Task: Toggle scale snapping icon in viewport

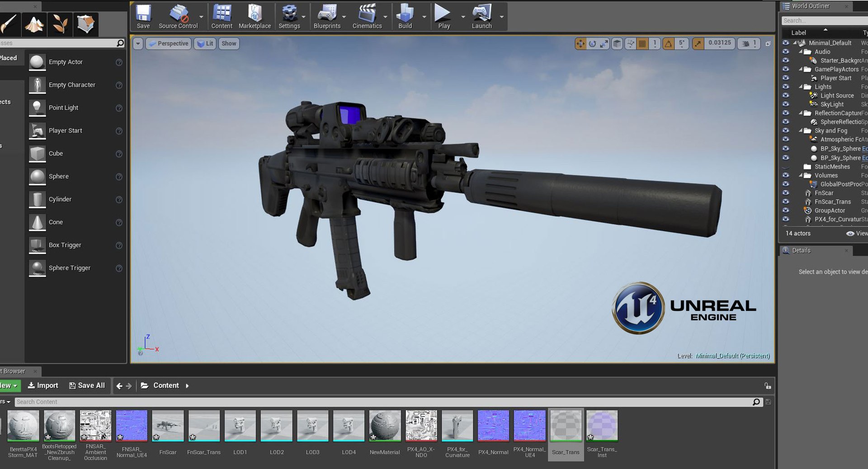Action: coord(698,44)
